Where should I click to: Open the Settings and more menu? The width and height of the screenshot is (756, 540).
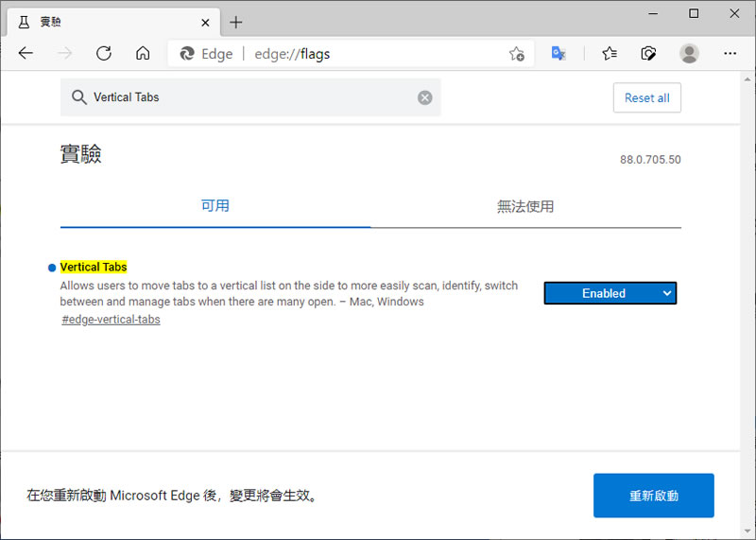click(x=730, y=53)
